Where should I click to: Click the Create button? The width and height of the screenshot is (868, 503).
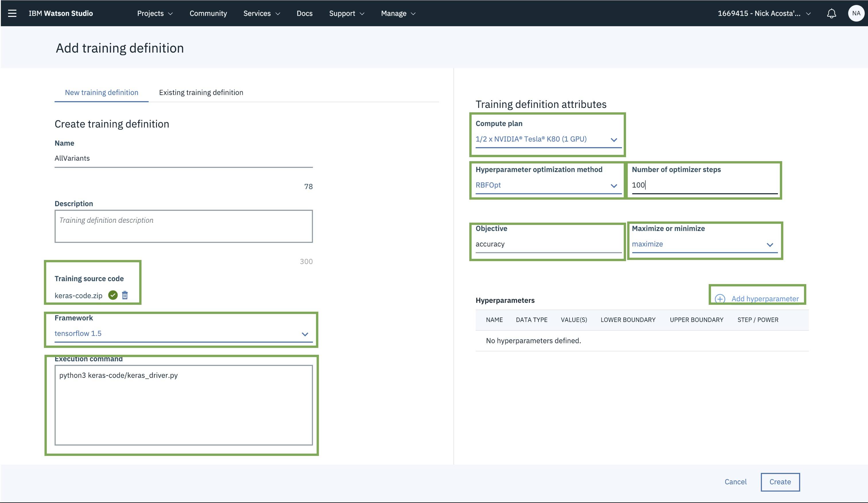[x=780, y=482]
